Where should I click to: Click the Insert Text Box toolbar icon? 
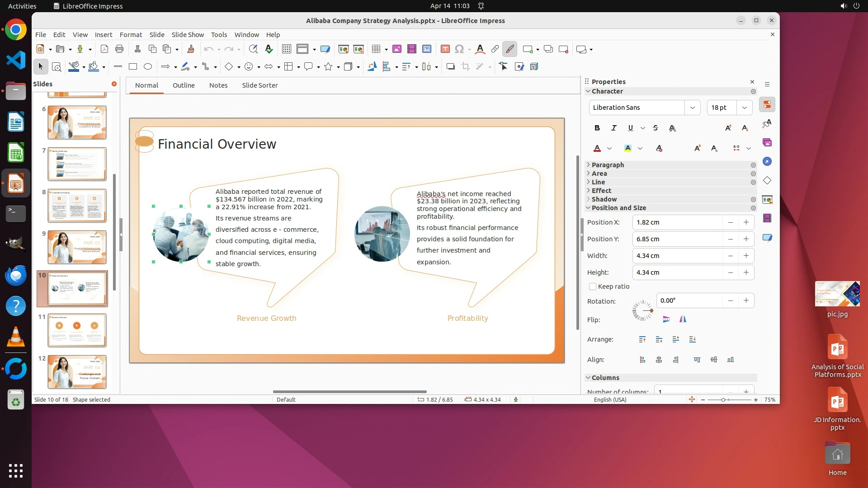point(445,49)
